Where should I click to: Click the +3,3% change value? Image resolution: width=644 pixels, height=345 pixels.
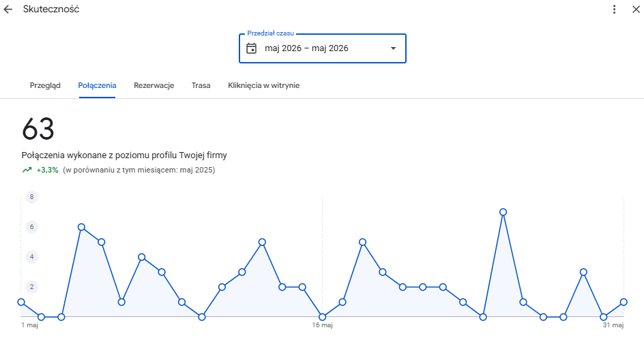(x=48, y=170)
